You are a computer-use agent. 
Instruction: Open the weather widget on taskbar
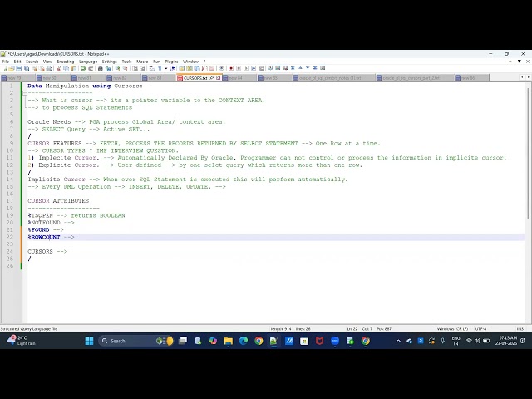(21, 341)
